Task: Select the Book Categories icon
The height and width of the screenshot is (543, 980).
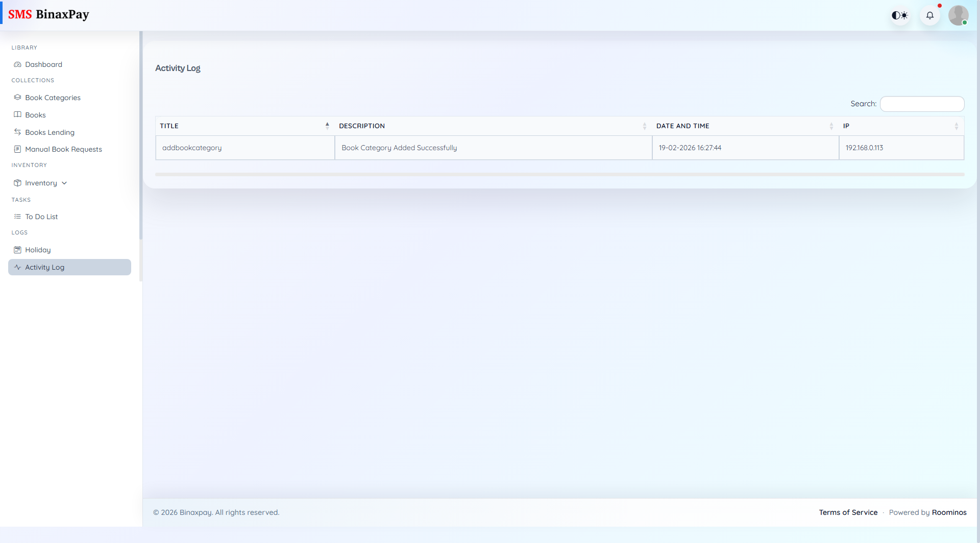Action: point(17,97)
